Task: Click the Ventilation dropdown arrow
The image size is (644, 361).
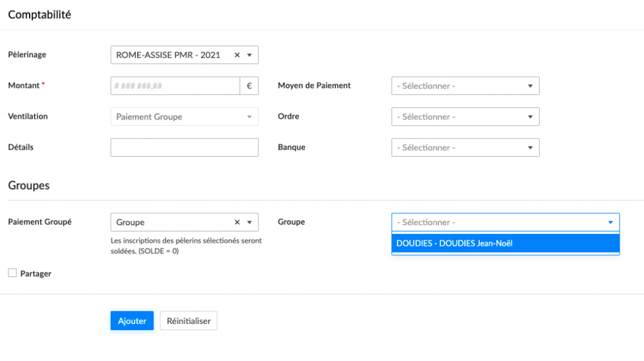Action: pyautogui.click(x=250, y=117)
